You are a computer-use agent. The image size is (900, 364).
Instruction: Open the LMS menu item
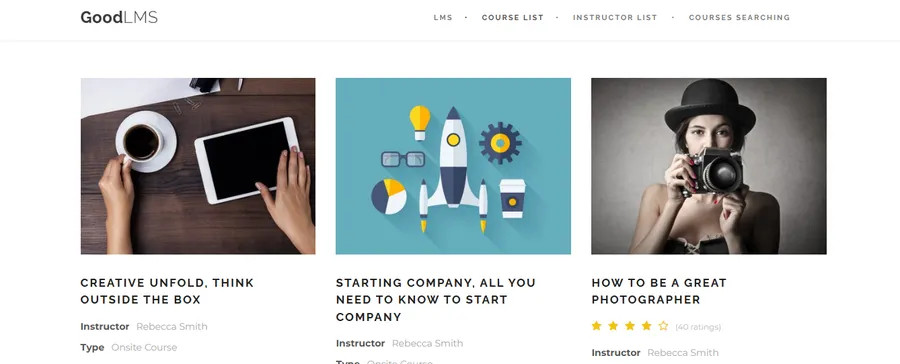pyautogui.click(x=443, y=18)
